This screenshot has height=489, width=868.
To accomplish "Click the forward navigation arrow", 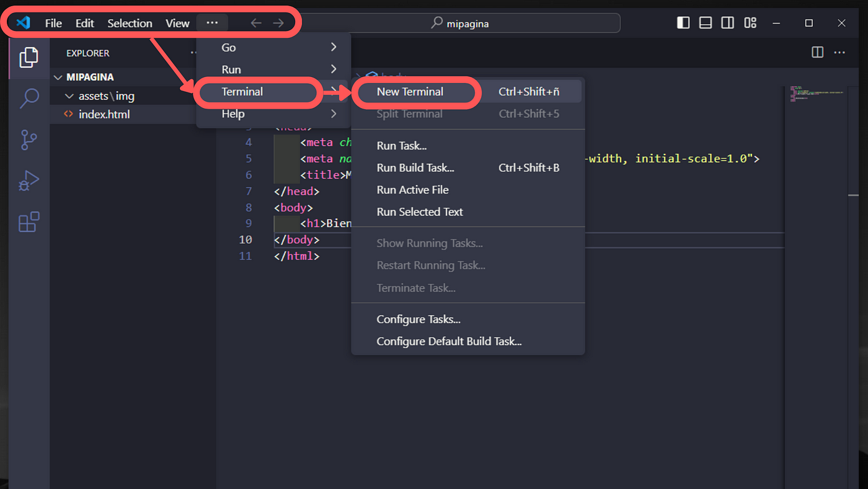I will [278, 22].
